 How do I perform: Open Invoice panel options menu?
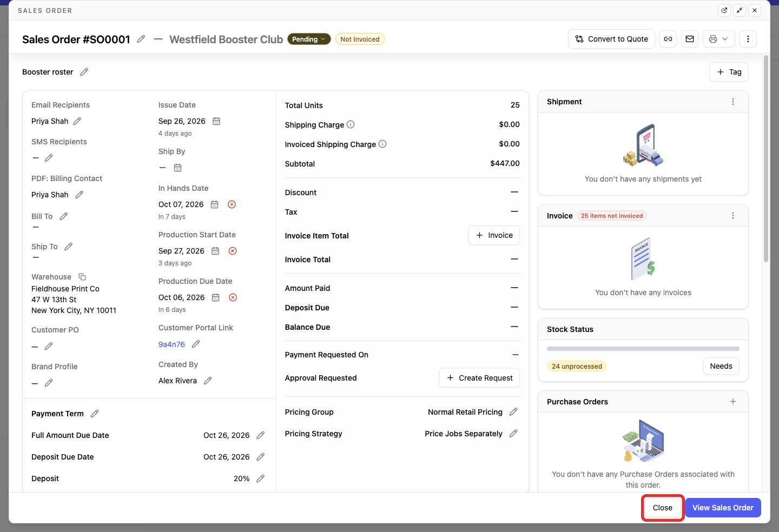pyautogui.click(x=733, y=216)
